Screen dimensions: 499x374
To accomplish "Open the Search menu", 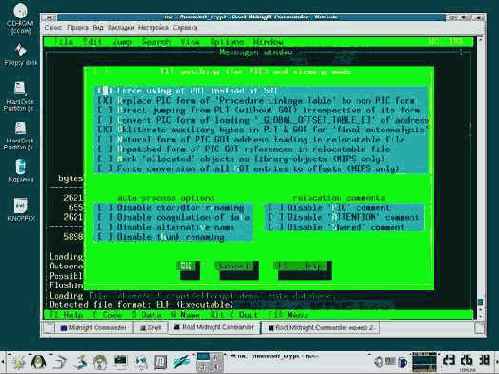I will tap(156, 42).
